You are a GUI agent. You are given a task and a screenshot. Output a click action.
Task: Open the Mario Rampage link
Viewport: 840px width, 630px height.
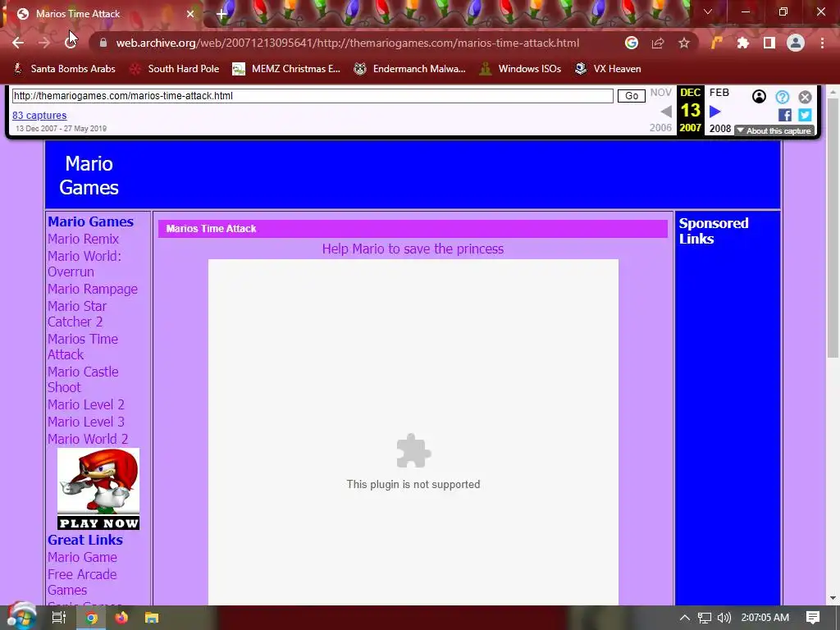point(93,289)
